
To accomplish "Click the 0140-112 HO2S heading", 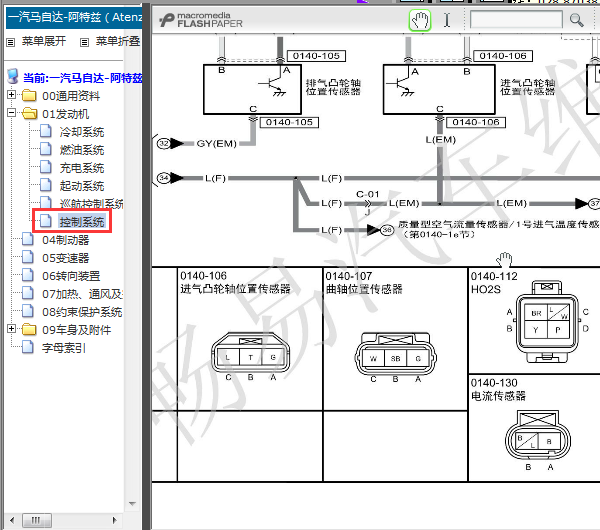I will tap(494, 282).
